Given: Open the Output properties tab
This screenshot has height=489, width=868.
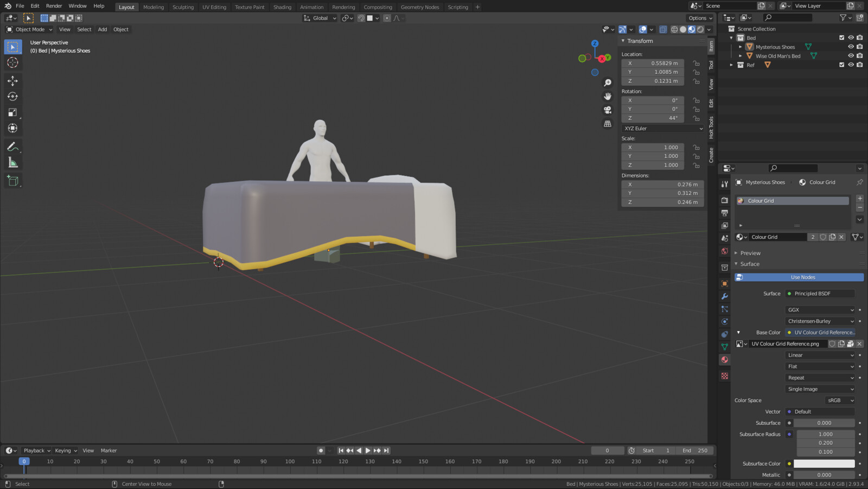Looking at the screenshot, I should click(x=725, y=213).
